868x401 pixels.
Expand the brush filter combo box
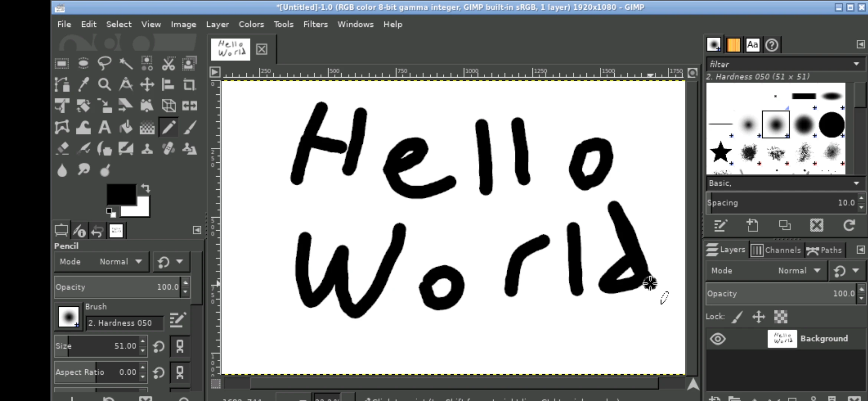[x=856, y=64]
